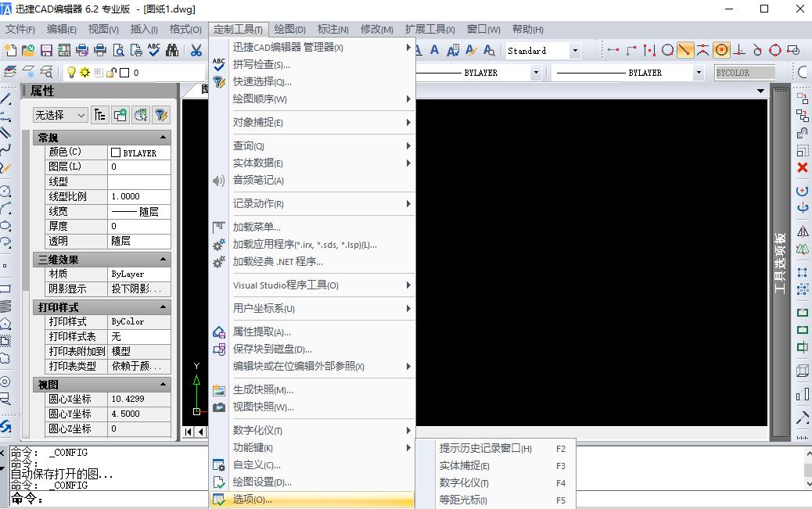Click red X delete icon on right toolbar
Viewport: 812px width, 509px height.
coord(802,167)
